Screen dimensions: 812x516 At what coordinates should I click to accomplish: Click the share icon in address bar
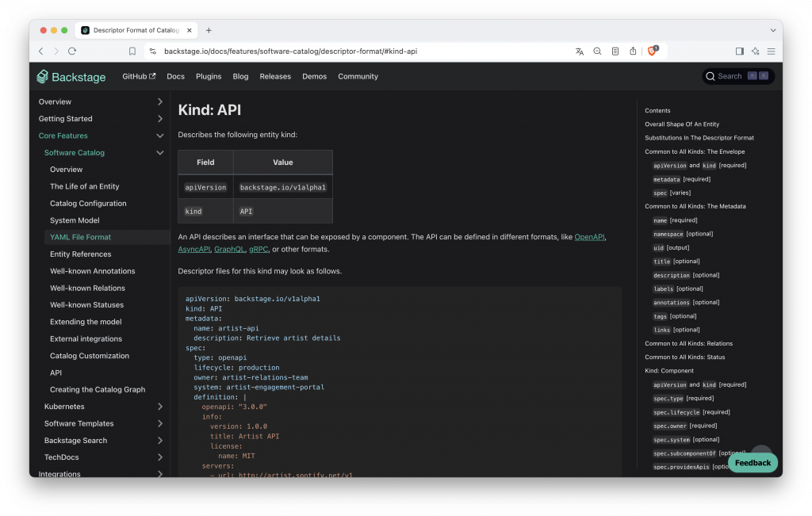(633, 51)
